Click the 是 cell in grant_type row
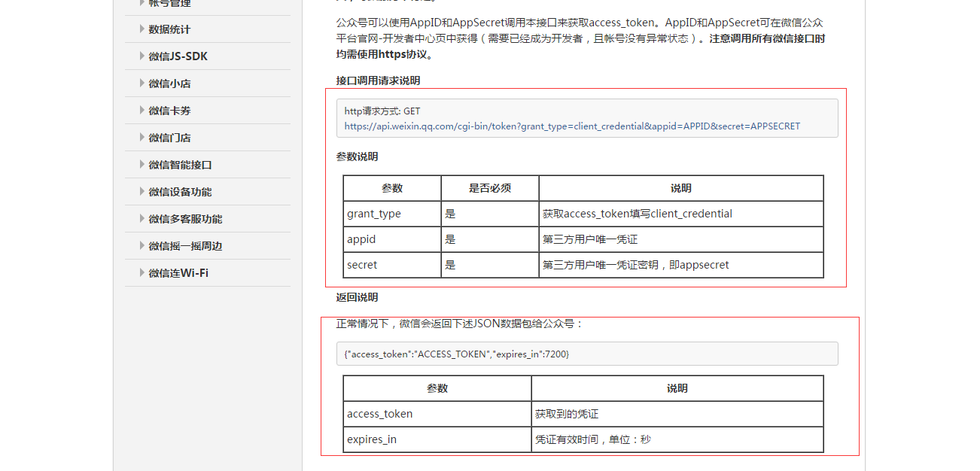Screen dimensions: 980x471 (490, 214)
